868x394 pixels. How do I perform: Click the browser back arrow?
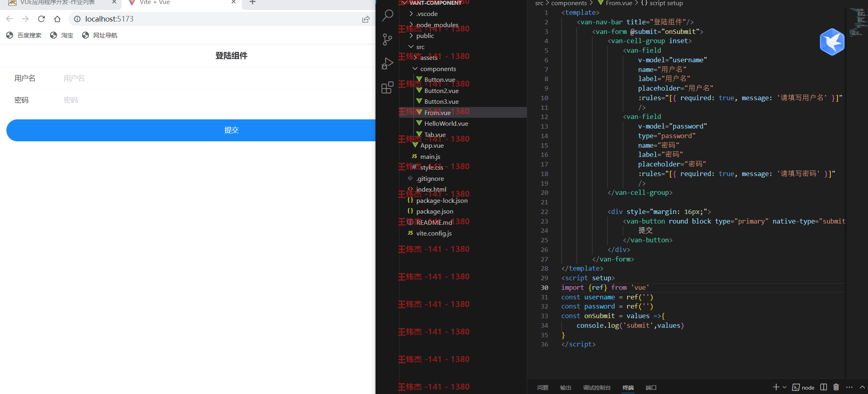coord(10,19)
